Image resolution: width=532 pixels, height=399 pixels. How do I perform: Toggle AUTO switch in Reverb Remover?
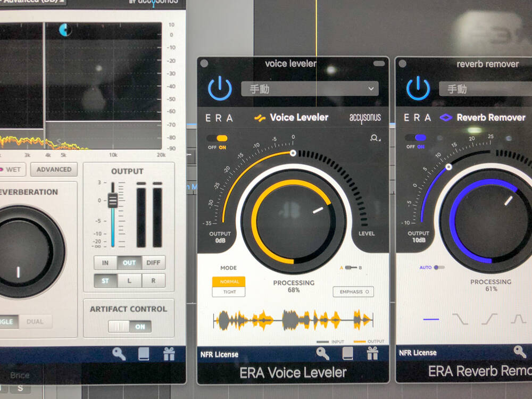point(439,268)
